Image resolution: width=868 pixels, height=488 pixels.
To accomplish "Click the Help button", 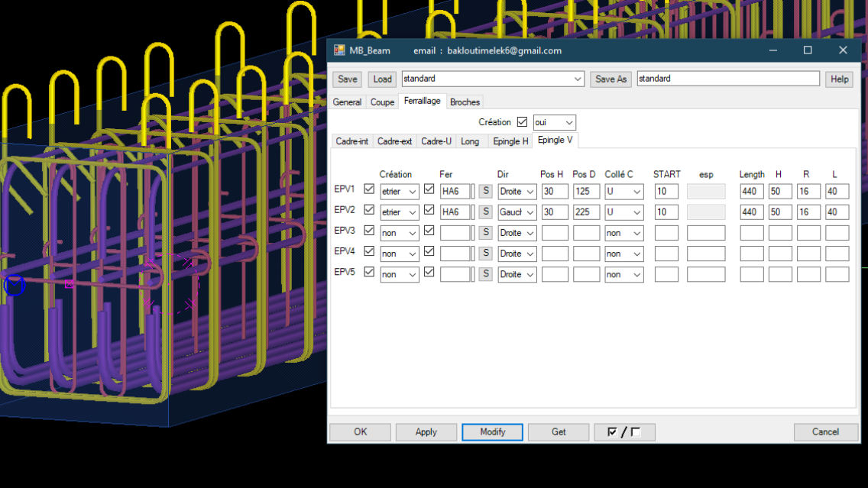I will [839, 79].
